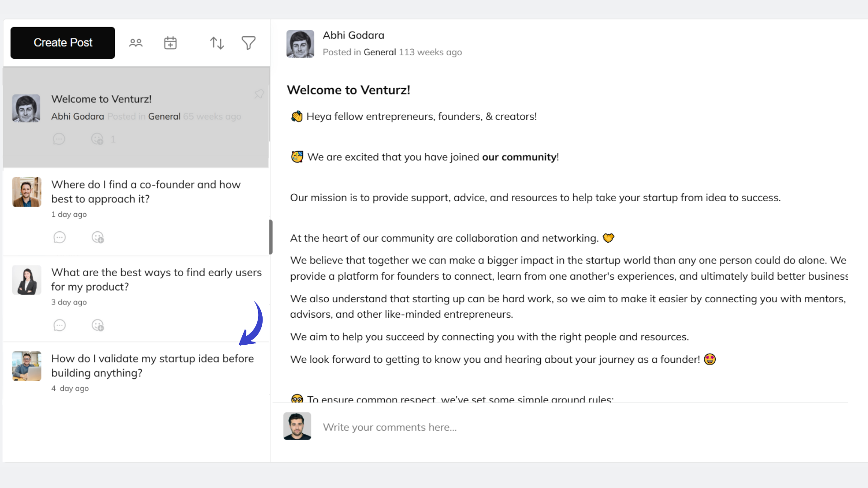Toggle the existing reaction count on welcome post
This screenshot has width=868, height=488.
(x=113, y=139)
